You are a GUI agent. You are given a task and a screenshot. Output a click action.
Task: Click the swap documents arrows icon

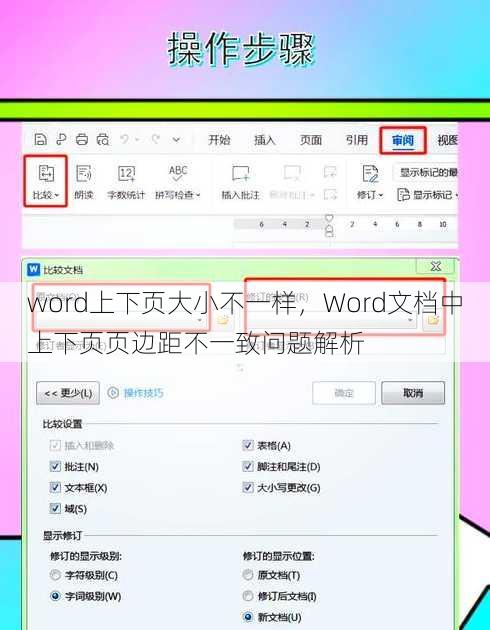pyautogui.click(x=240, y=367)
